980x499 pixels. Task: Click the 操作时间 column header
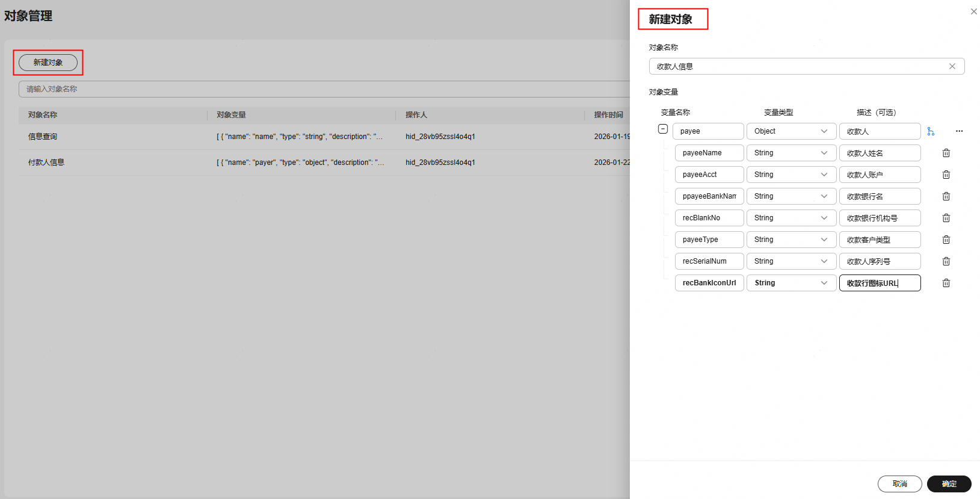[609, 115]
